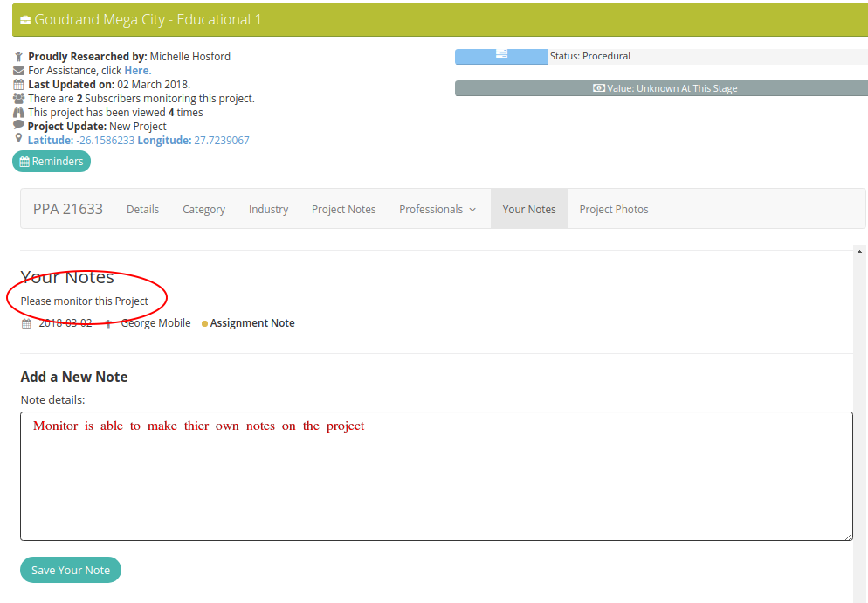This screenshot has height=603, width=868.
Task: Click the money icon in the Value bar
Action: click(599, 88)
